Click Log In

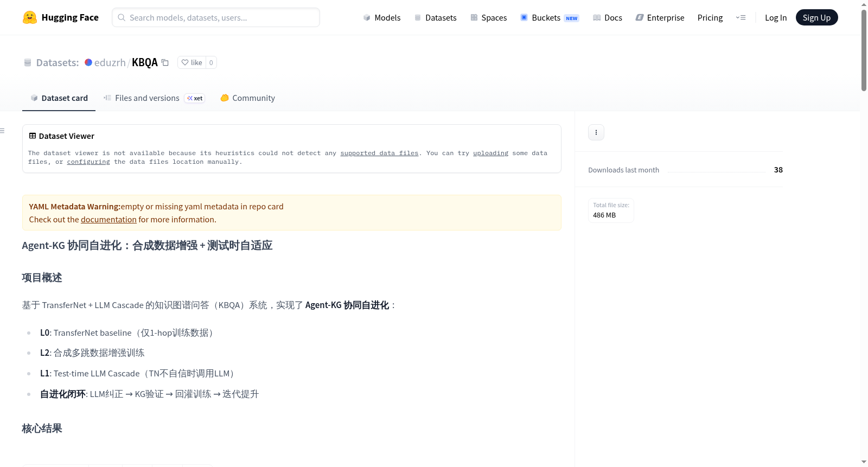click(776, 17)
